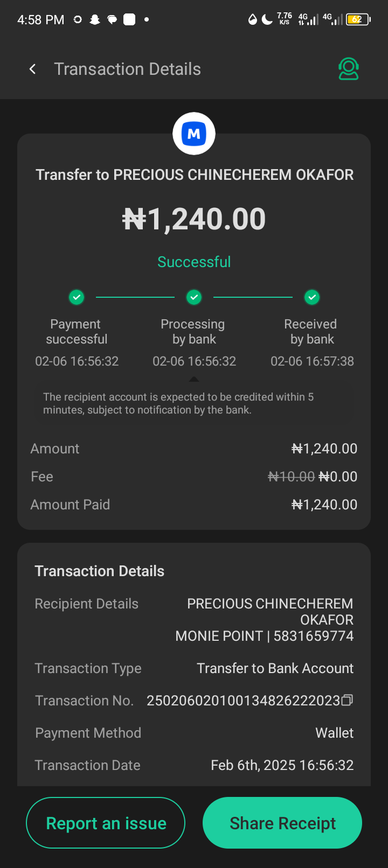Tap the Received by bank timestamp
The image size is (388, 868).
pyautogui.click(x=312, y=361)
